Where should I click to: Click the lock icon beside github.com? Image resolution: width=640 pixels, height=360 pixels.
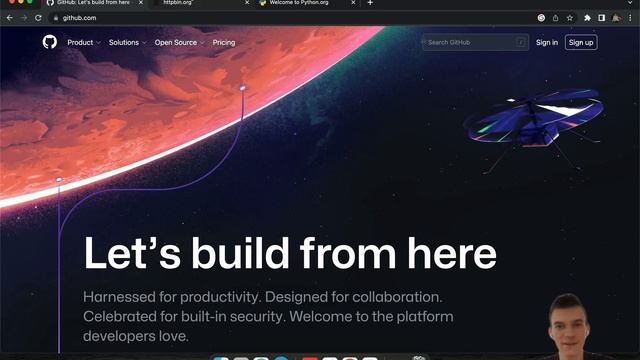[x=56, y=18]
